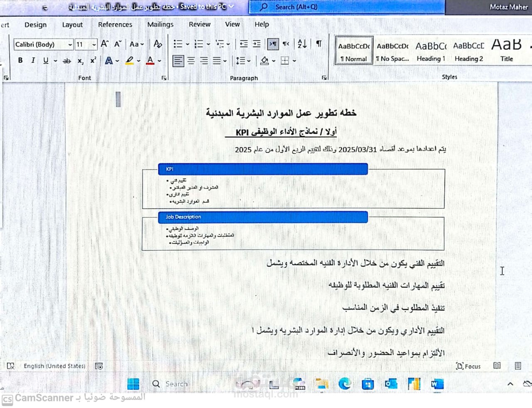
Task: Open the Design tab
Action: (x=35, y=25)
